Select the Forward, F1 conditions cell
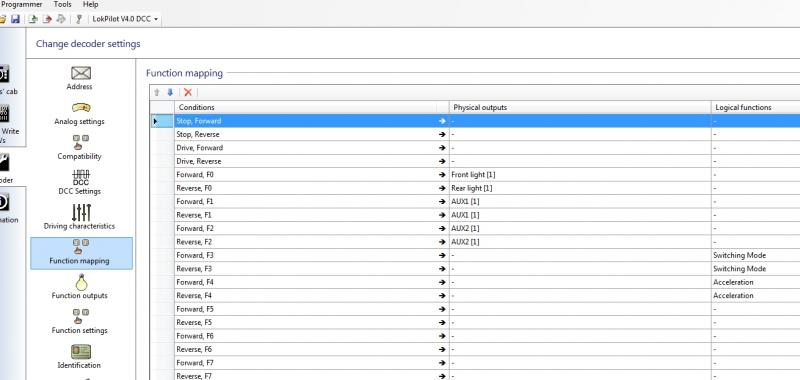The width and height of the screenshot is (800, 380). tap(305, 201)
